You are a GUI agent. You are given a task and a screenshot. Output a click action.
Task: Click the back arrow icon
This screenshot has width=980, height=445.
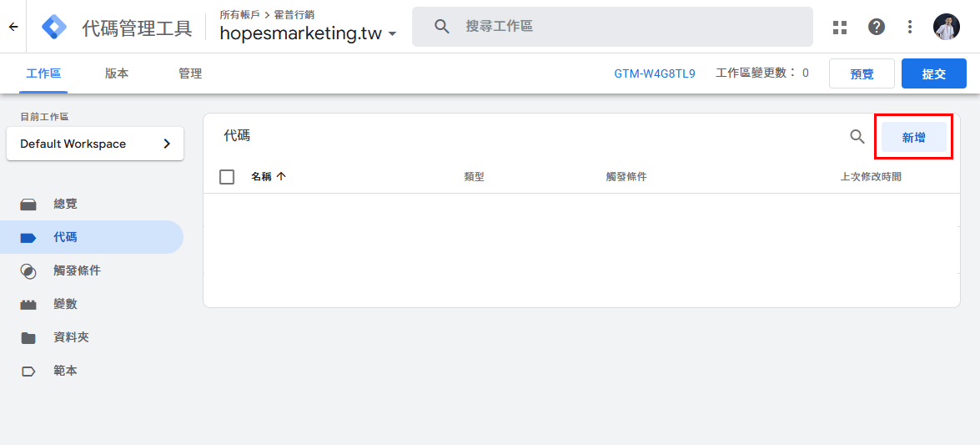(13, 27)
